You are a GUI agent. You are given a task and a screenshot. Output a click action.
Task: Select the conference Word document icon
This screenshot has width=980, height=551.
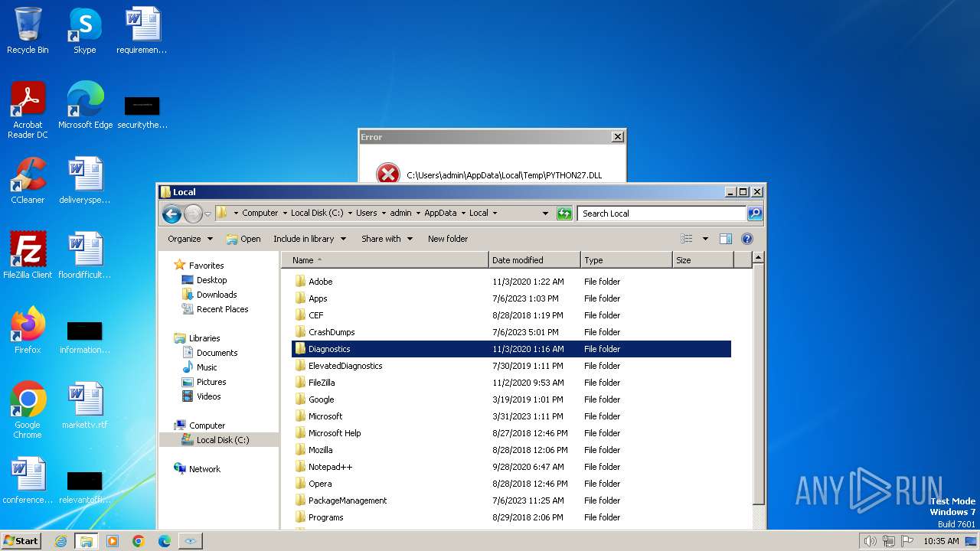[28, 481]
